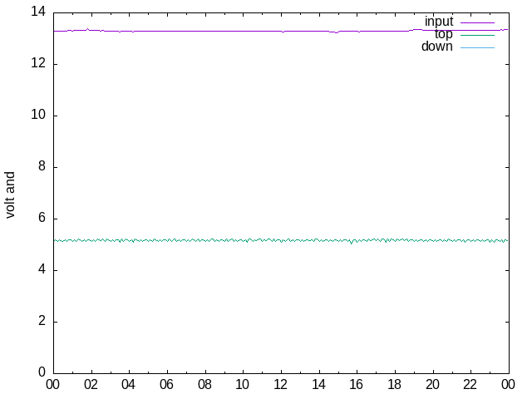Click the "volt and" y-axis label
Image resolution: width=532 pixels, height=399 pixels.
tap(11, 195)
